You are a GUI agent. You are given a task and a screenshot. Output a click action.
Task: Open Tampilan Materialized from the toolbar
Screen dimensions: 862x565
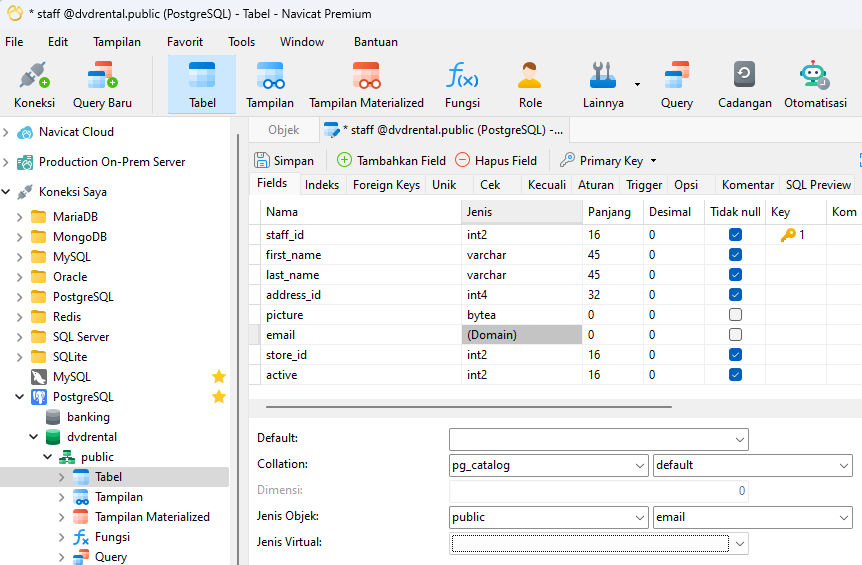366,85
